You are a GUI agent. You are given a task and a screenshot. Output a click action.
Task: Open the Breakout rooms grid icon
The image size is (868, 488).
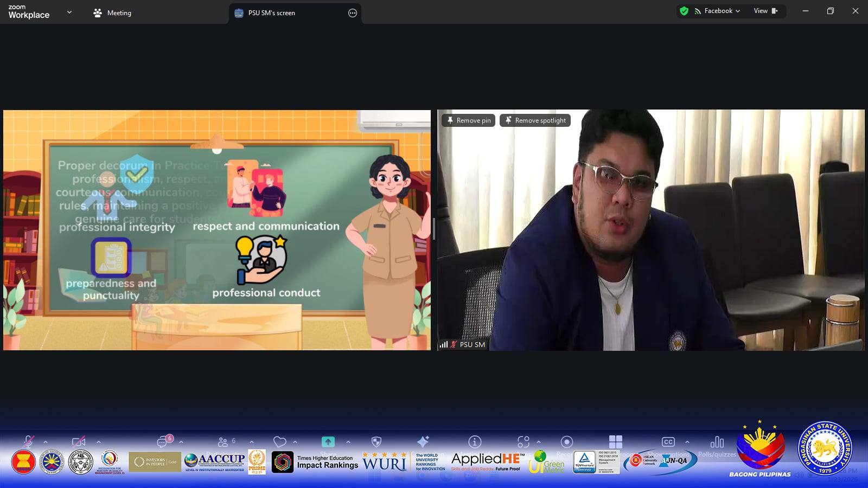pyautogui.click(x=615, y=442)
